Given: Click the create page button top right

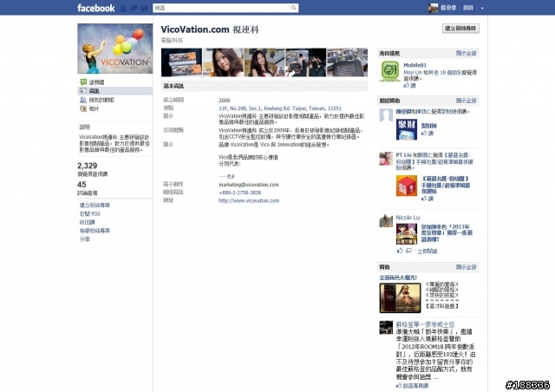Looking at the screenshot, I should [460, 29].
